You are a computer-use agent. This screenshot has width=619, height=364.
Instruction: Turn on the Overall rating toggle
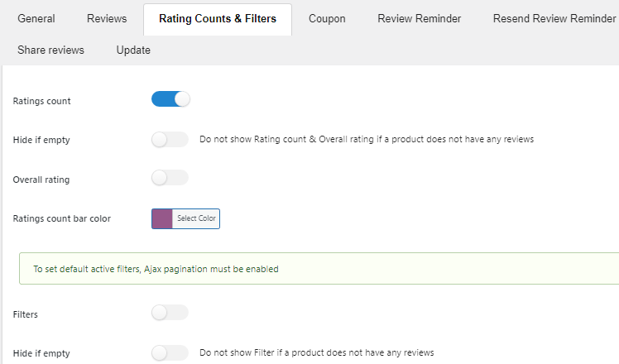pos(170,178)
